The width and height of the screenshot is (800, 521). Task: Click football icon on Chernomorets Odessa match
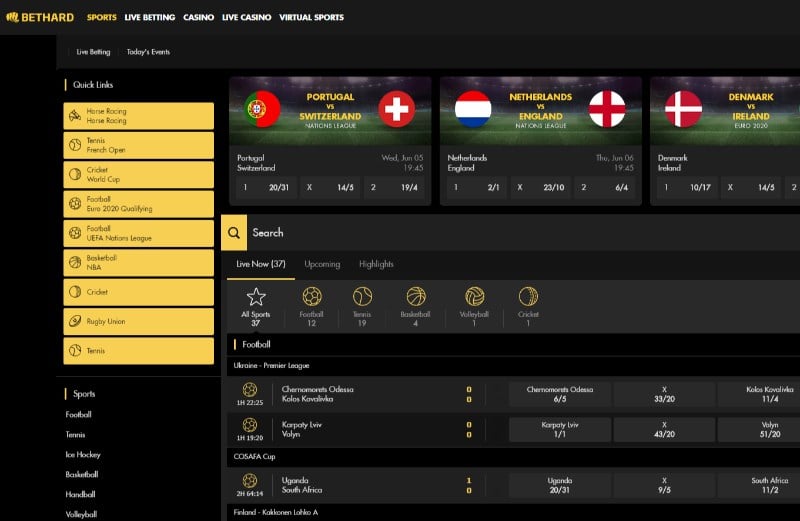[x=249, y=390]
